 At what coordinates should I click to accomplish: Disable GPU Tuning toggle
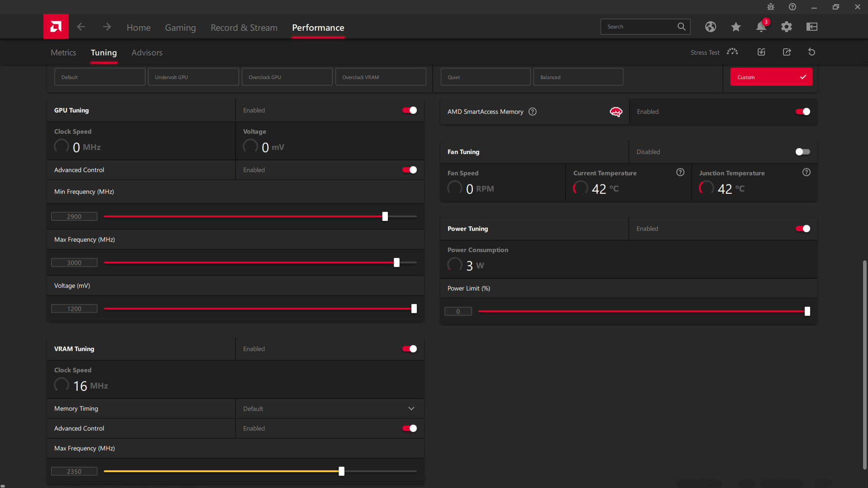410,110
